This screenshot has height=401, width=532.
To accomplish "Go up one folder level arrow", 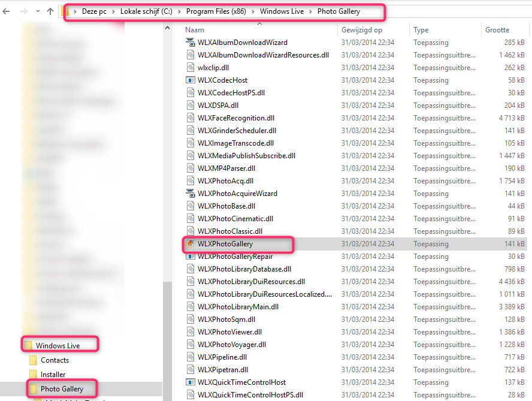I will click(x=50, y=11).
